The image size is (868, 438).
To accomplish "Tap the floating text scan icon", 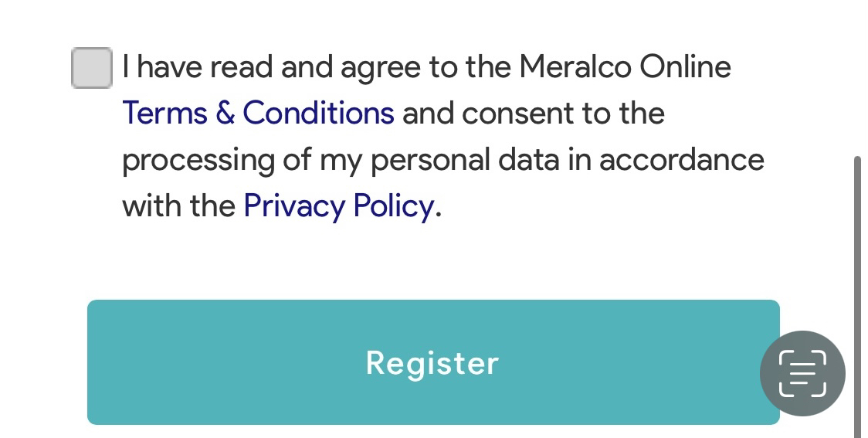I will 802,373.
